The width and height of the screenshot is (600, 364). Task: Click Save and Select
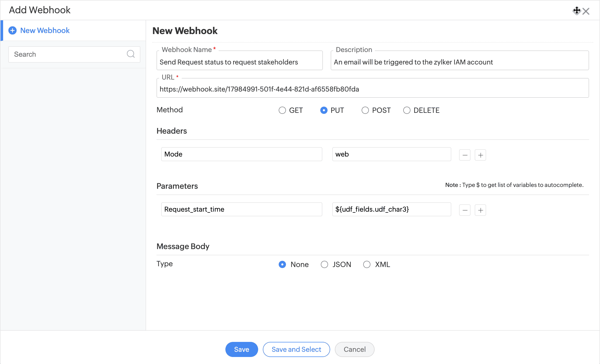(296, 349)
